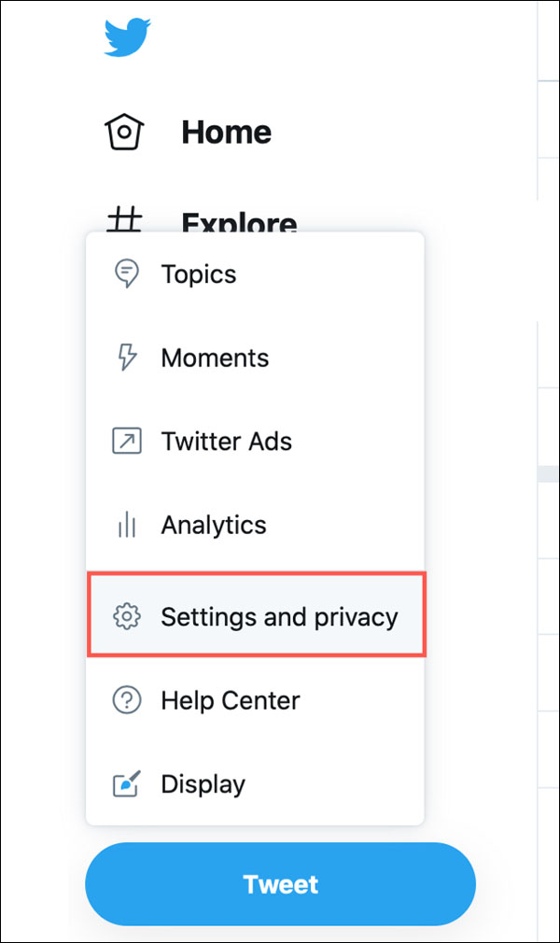The width and height of the screenshot is (560, 943).
Task: Click the Twitter bird logo
Action: (127, 36)
